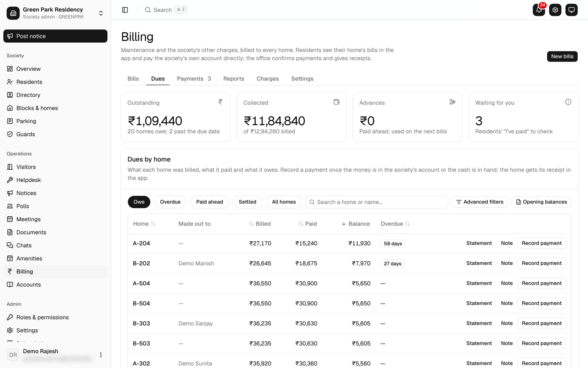This screenshot has height=368, width=588.
Task: Open Accounts page
Action: tap(55, 284)
